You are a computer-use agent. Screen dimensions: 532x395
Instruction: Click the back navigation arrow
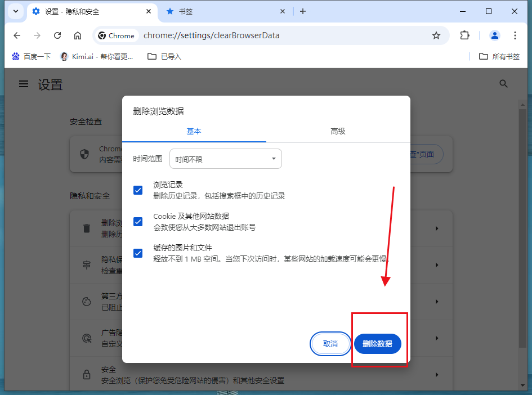tap(17, 35)
